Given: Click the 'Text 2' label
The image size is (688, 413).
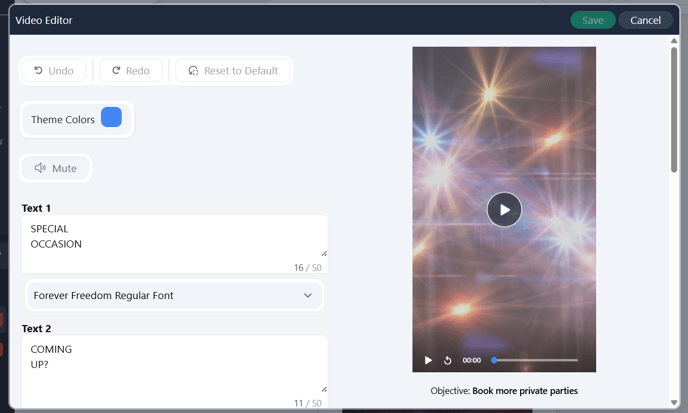Looking at the screenshot, I should pos(36,328).
